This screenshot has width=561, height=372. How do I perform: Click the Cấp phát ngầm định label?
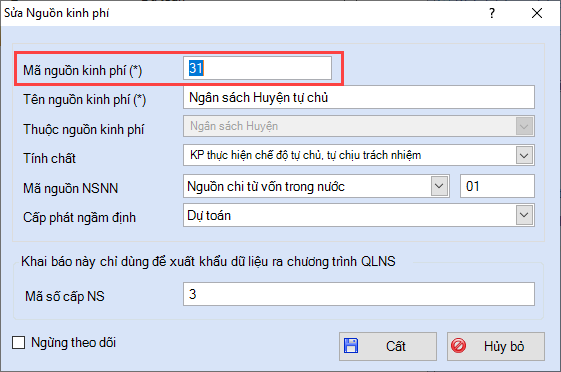click(79, 217)
